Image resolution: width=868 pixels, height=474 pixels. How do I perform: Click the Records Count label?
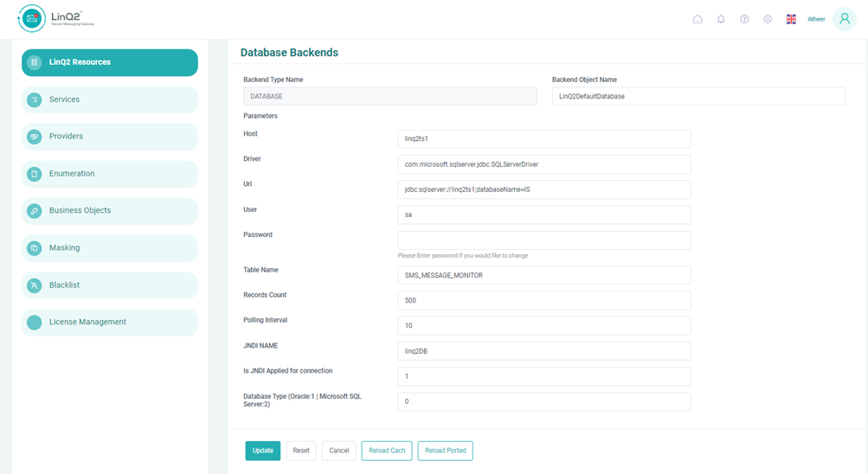click(265, 295)
